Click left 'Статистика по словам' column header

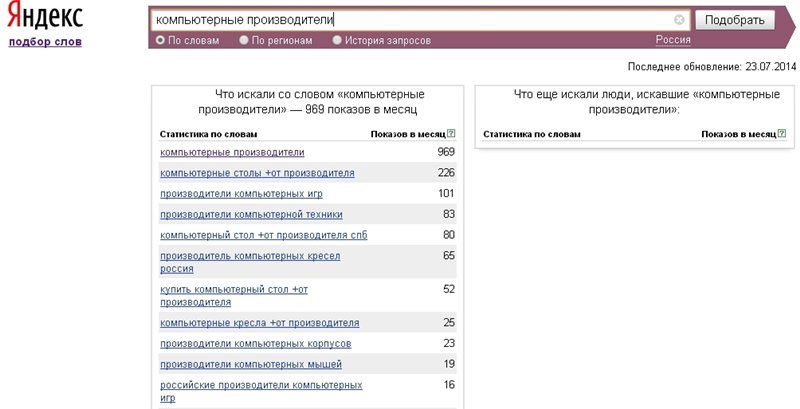pyautogui.click(x=208, y=134)
